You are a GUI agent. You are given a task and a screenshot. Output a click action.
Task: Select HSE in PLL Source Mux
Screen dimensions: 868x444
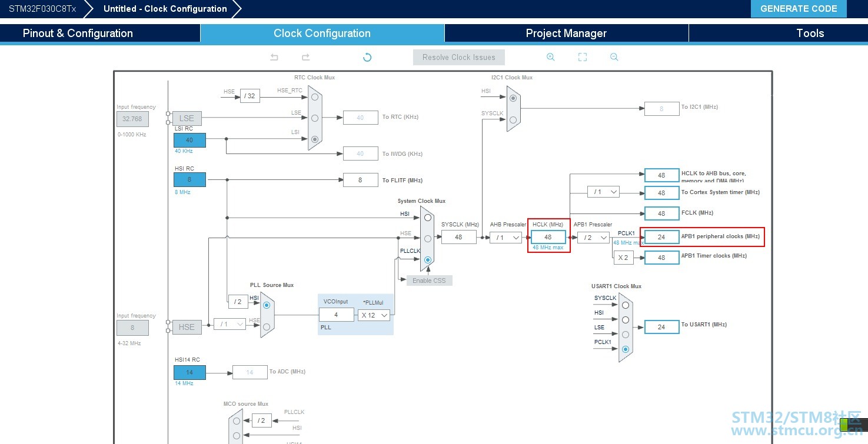tap(267, 326)
